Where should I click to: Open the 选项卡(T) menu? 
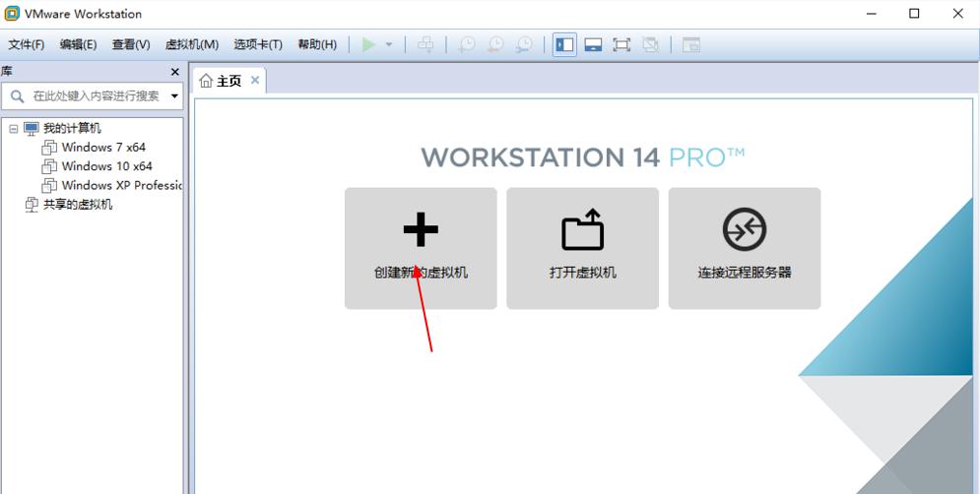tap(258, 44)
